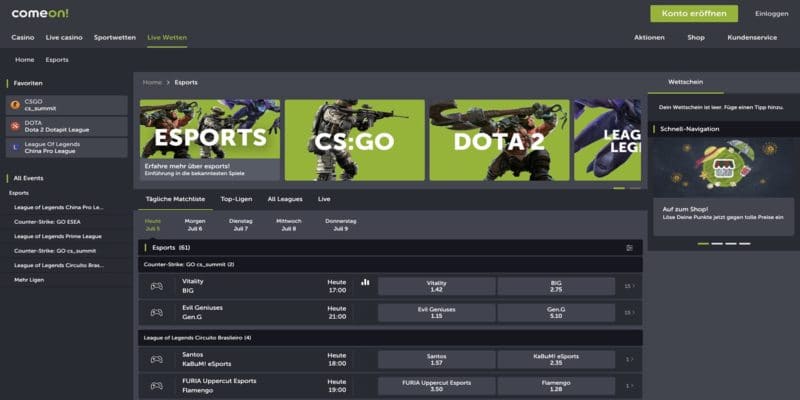The width and height of the screenshot is (800, 400).
Task: Bet on Santos at 1.57
Action: point(437,359)
